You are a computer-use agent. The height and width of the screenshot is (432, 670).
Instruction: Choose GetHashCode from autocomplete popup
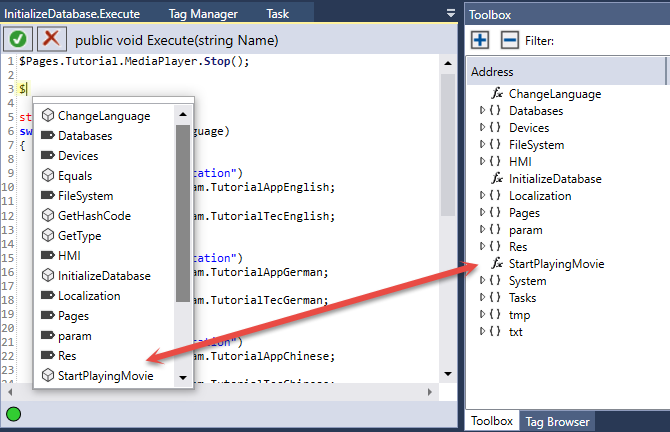point(94,215)
